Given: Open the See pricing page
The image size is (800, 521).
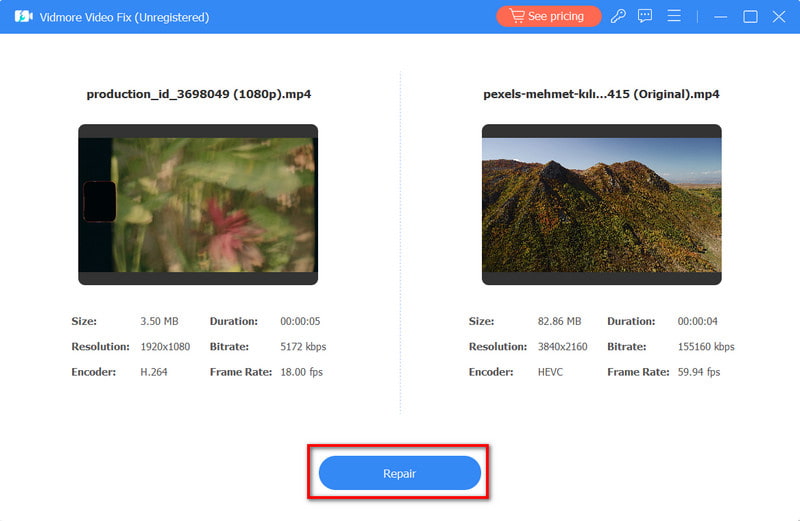Looking at the screenshot, I should 549,17.
